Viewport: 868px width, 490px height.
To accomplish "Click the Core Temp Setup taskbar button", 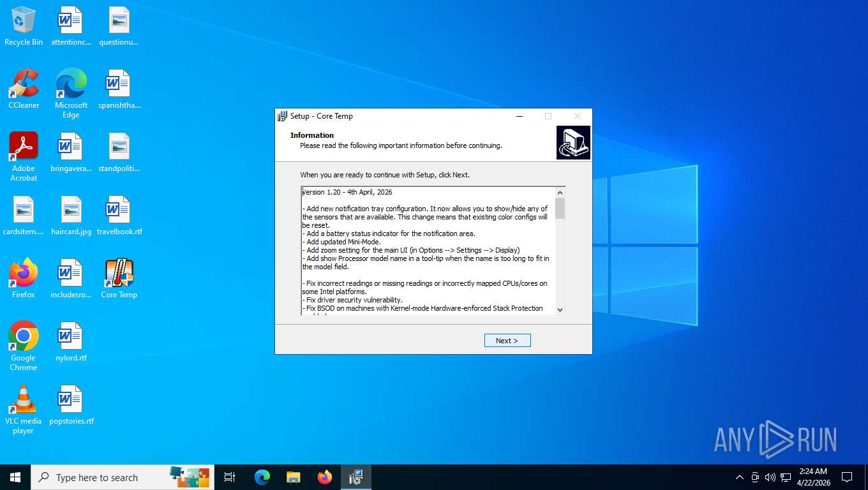I will pyautogui.click(x=356, y=477).
